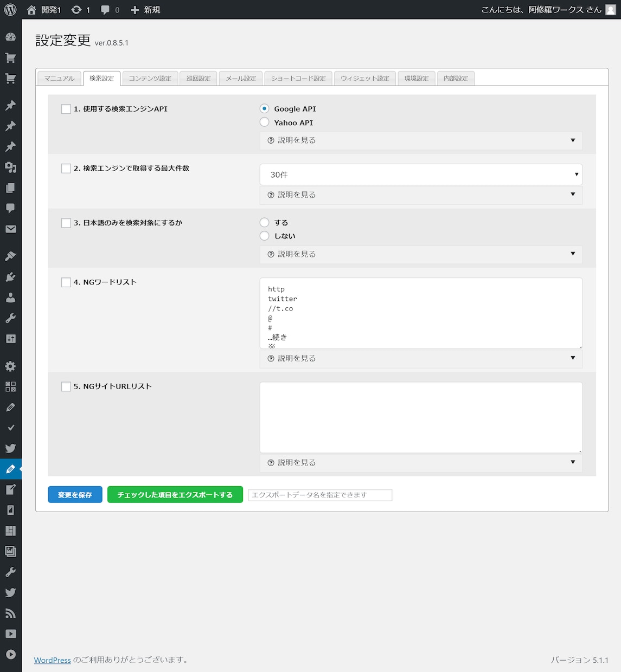
Task: Switch to the ウィジェット設定 tab
Action: (365, 78)
